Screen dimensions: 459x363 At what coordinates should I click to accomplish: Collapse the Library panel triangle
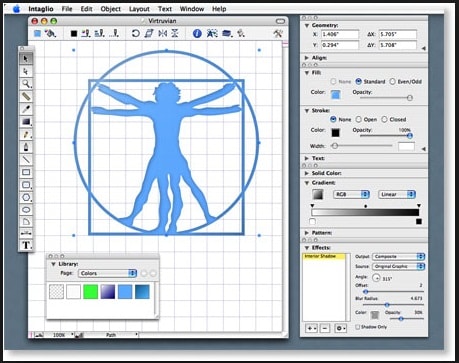click(x=53, y=264)
